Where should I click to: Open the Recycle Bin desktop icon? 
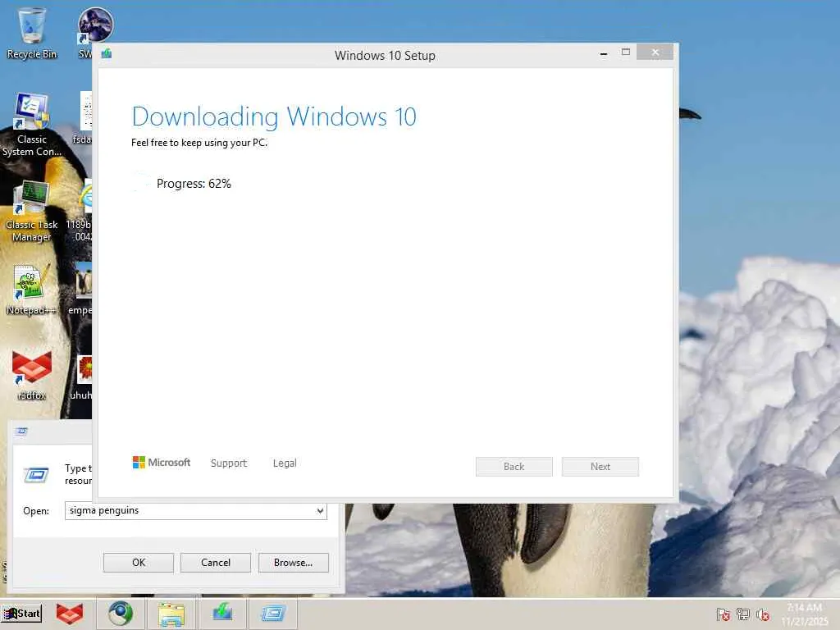pos(32,33)
